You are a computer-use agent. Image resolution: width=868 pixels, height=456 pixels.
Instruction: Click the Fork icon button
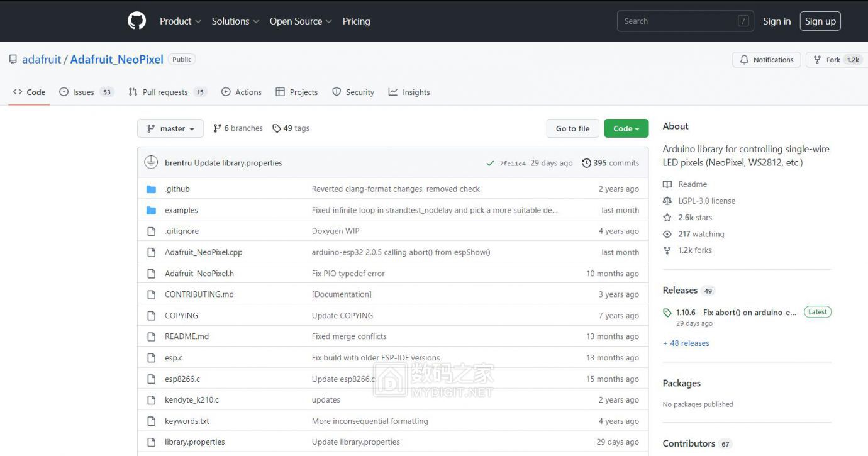click(x=817, y=60)
